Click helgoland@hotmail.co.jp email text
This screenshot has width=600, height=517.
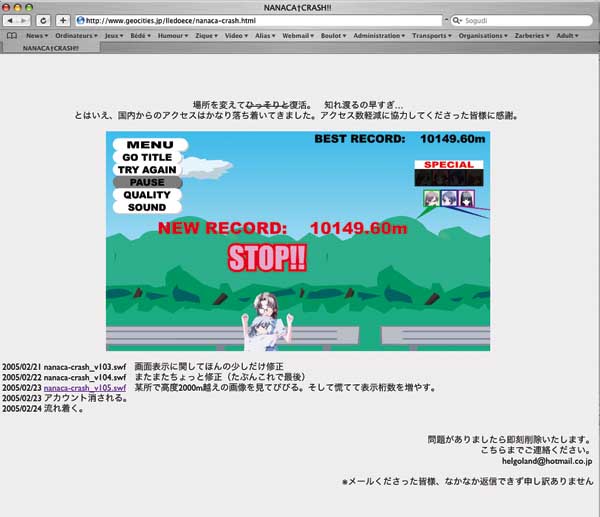547,461
